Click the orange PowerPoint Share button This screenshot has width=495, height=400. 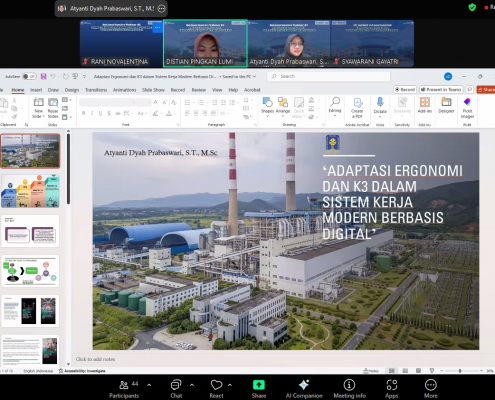click(x=486, y=89)
